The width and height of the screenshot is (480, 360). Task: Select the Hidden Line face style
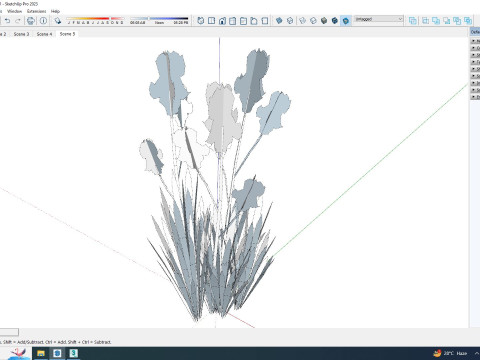pyautogui.click(x=313, y=21)
